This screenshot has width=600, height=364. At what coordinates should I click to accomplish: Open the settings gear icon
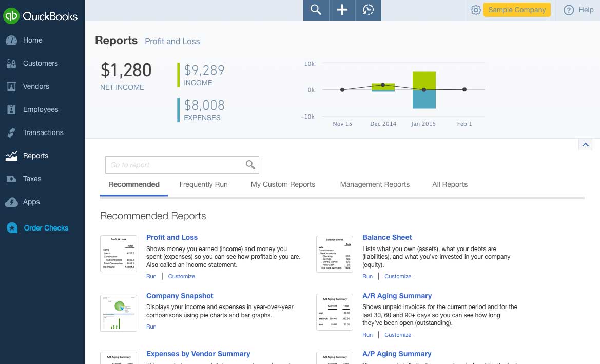click(x=476, y=10)
